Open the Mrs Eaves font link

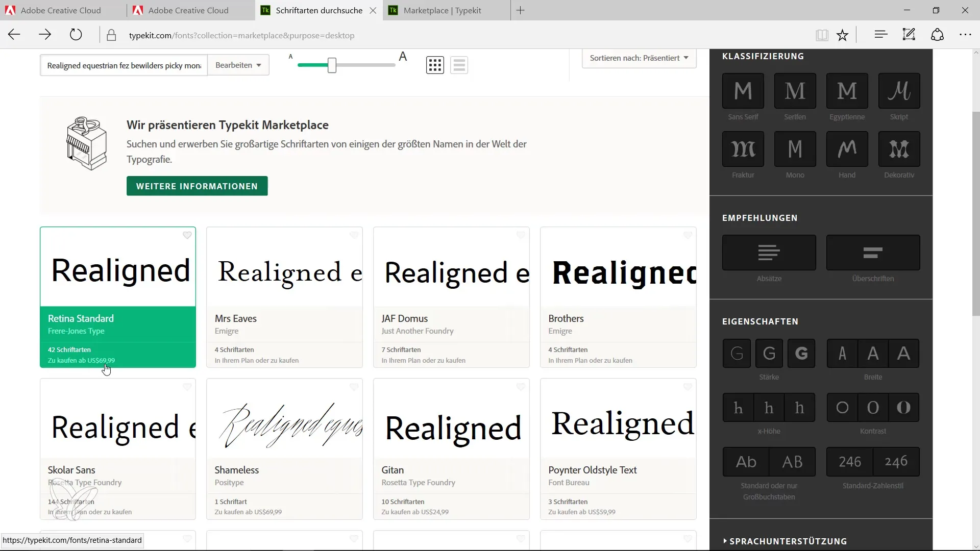tap(235, 318)
